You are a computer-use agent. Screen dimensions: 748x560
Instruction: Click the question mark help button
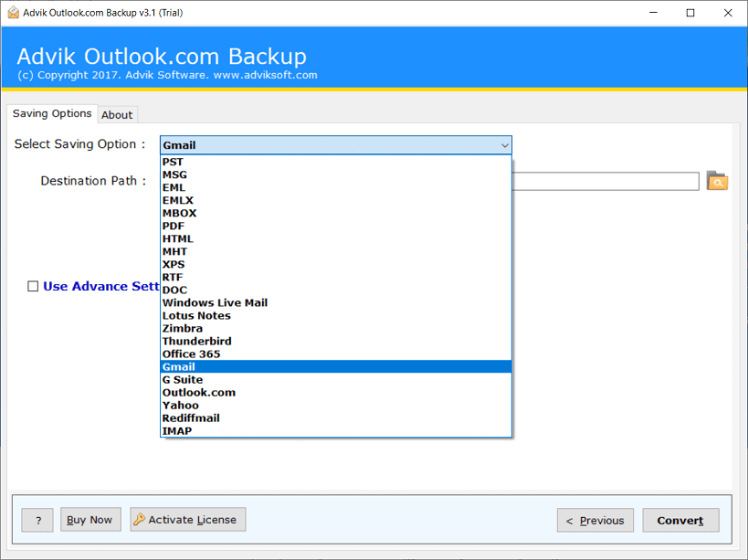tap(37, 520)
